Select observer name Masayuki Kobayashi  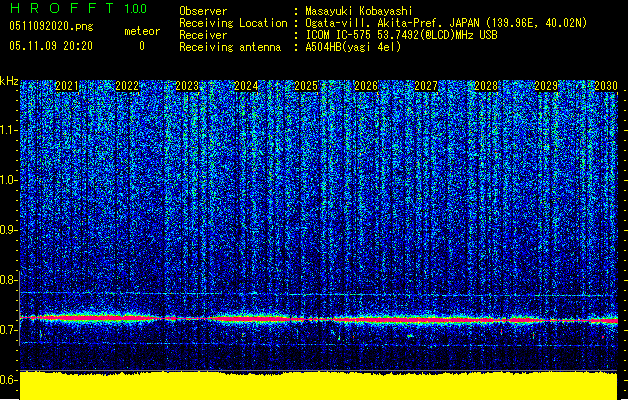359,11
